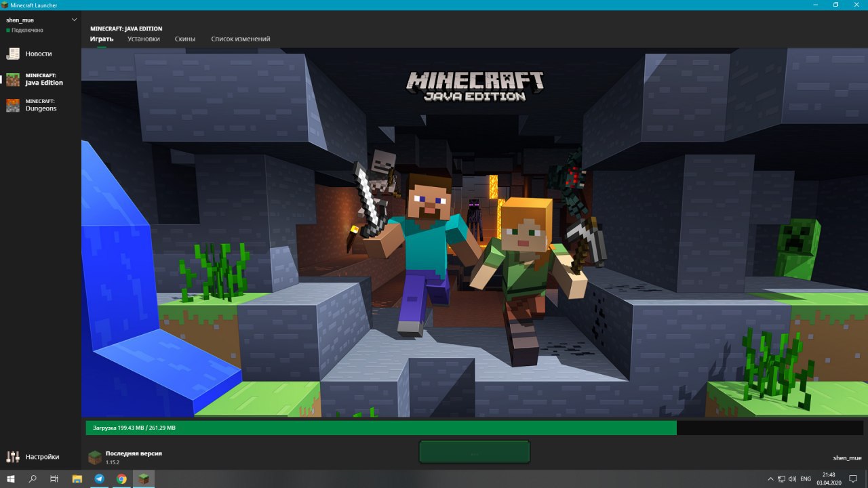The height and width of the screenshot is (488, 868).
Task: Switch to the Играть tab
Action: [102, 39]
